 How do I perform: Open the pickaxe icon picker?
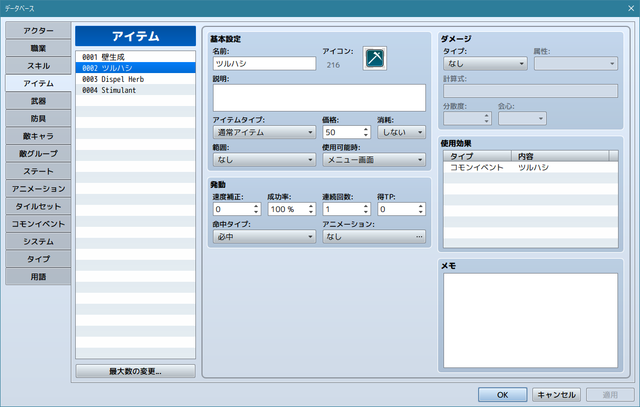tap(375, 58)
